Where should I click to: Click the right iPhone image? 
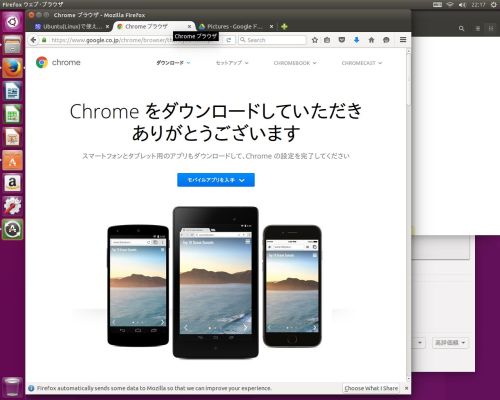pyautogui.click(x=292, y=286)
